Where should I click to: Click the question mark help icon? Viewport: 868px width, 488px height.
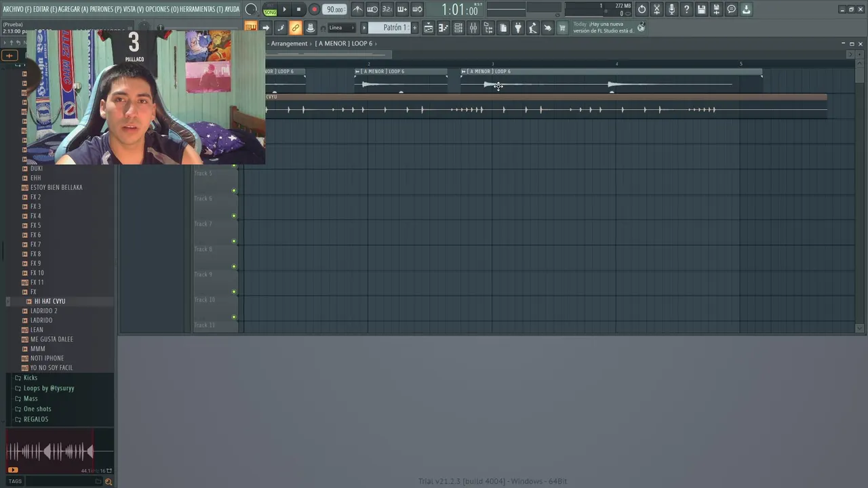[x=686, y=9]
